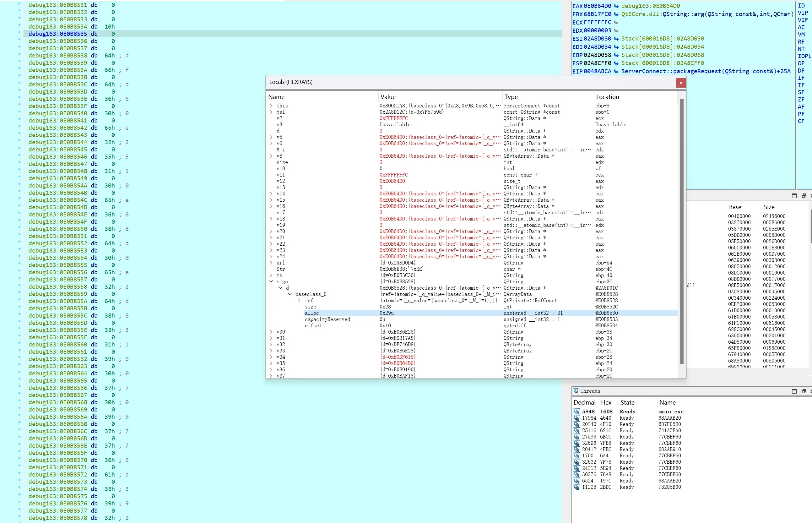This screenshot has height=523, width=812.
Task: Click the jump arrow next to ECX register
Action: point(616,22)
